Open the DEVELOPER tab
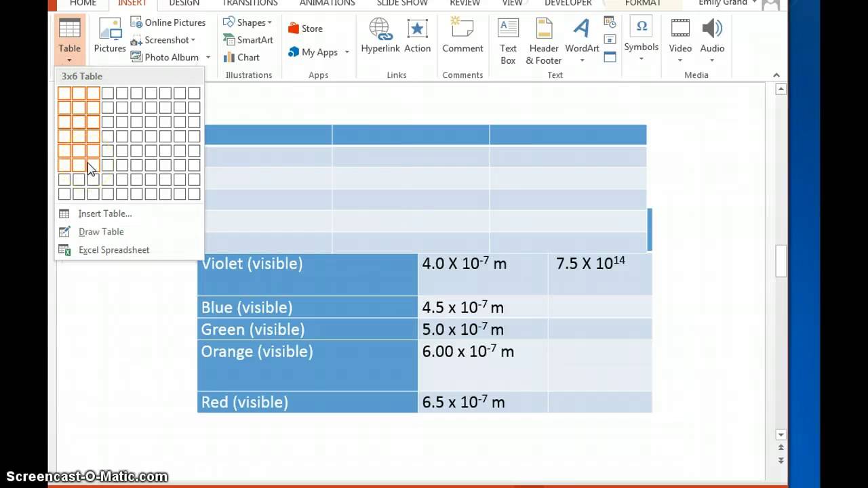The image size is (868, 488). coord(569,3)
